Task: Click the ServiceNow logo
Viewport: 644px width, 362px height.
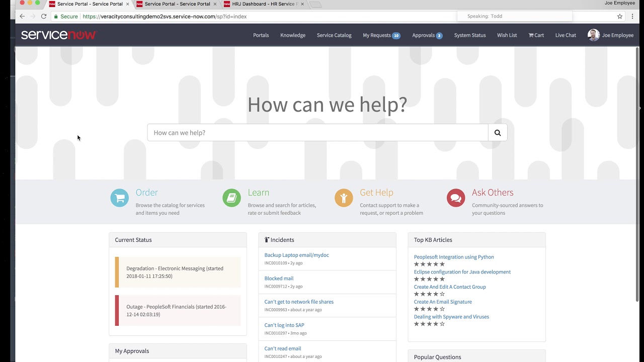Action: point(58,35)
